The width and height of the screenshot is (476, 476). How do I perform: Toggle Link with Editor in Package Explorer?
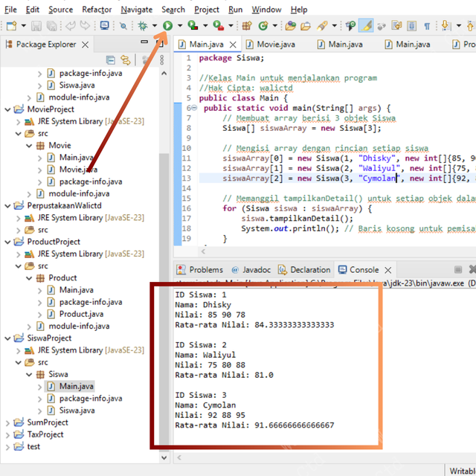(x=125, y=60)
